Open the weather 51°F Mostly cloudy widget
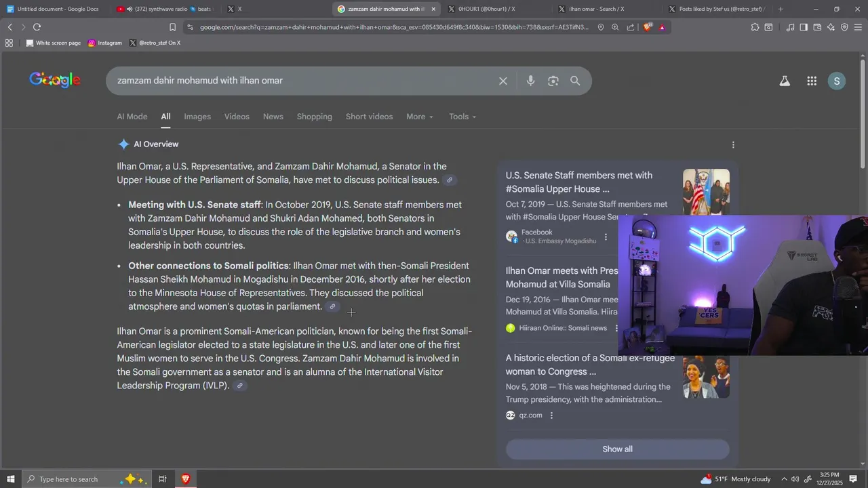 [x=736, y=479]
